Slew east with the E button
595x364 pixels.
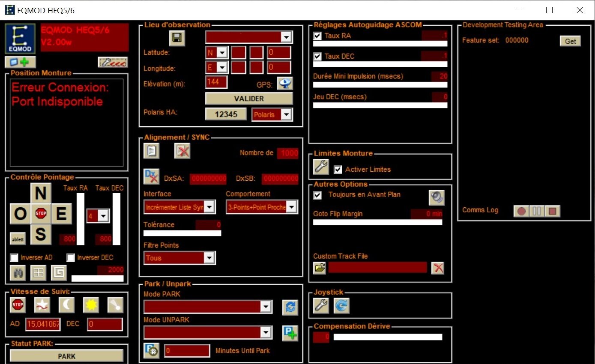[61, 214]
